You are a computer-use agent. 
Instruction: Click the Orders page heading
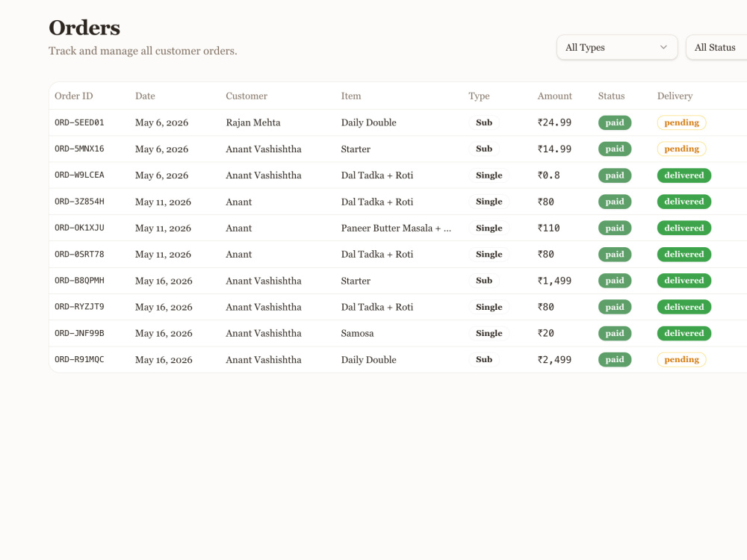pyautogui.click(x=84, y=28)
